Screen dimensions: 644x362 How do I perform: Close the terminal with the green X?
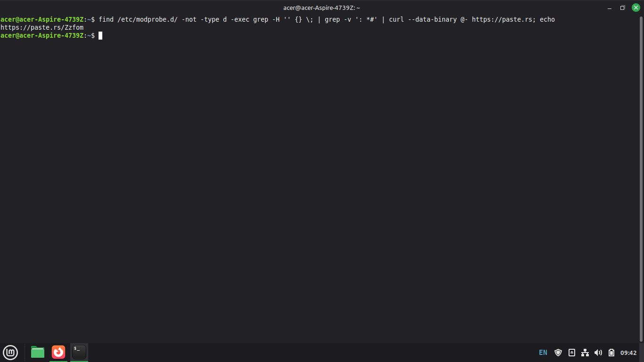pyautogui.click(x=636, y=8)
